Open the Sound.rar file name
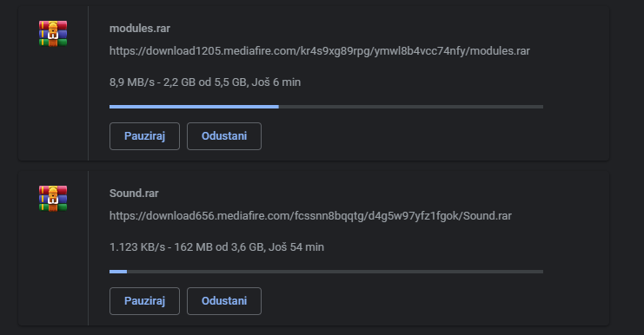 tap(134, 194)
